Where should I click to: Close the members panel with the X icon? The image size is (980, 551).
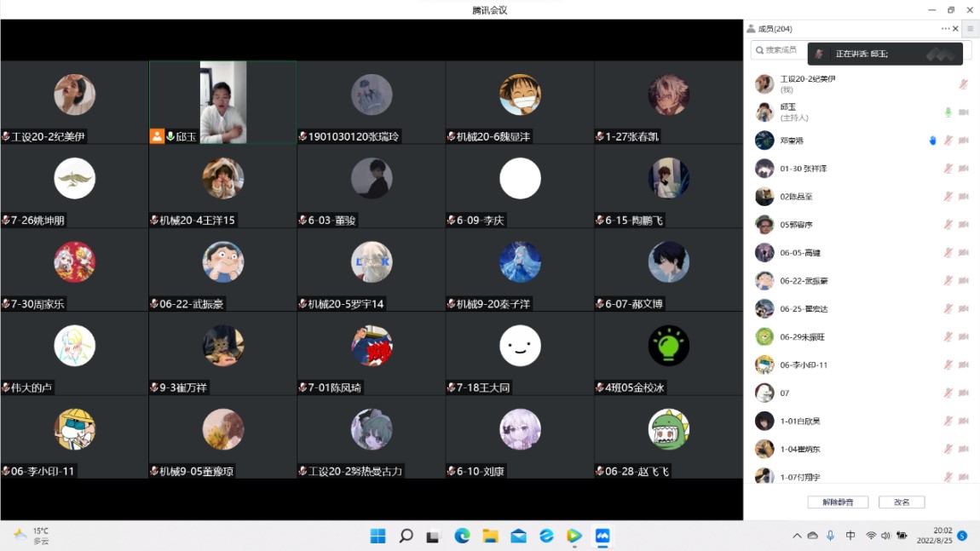(x=955, y=29)
